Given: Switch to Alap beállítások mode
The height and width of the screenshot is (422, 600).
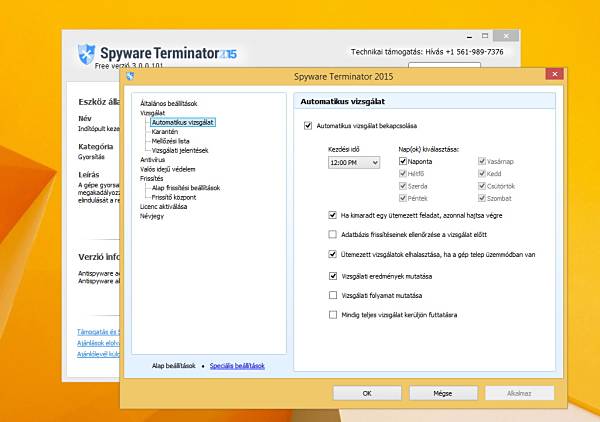Looking at the screenshot, I should 173,366.
